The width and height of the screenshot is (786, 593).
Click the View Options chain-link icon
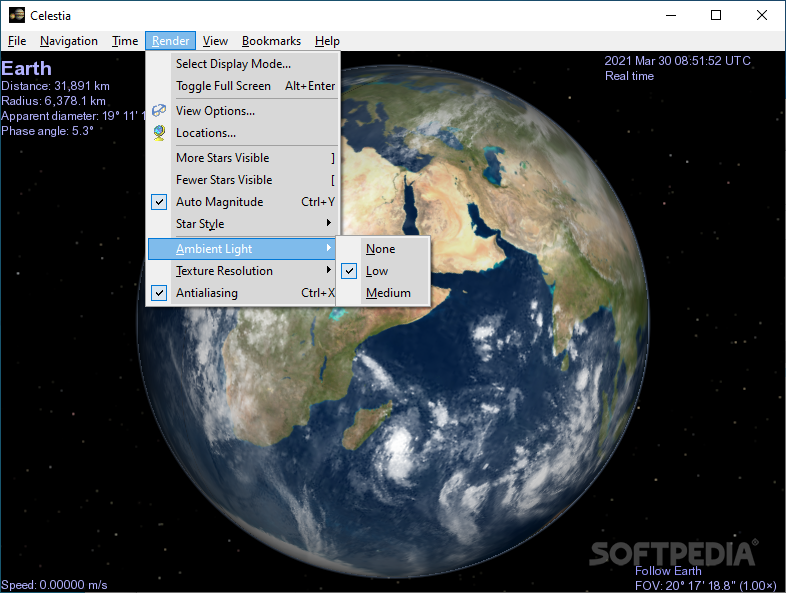[159, 110]
